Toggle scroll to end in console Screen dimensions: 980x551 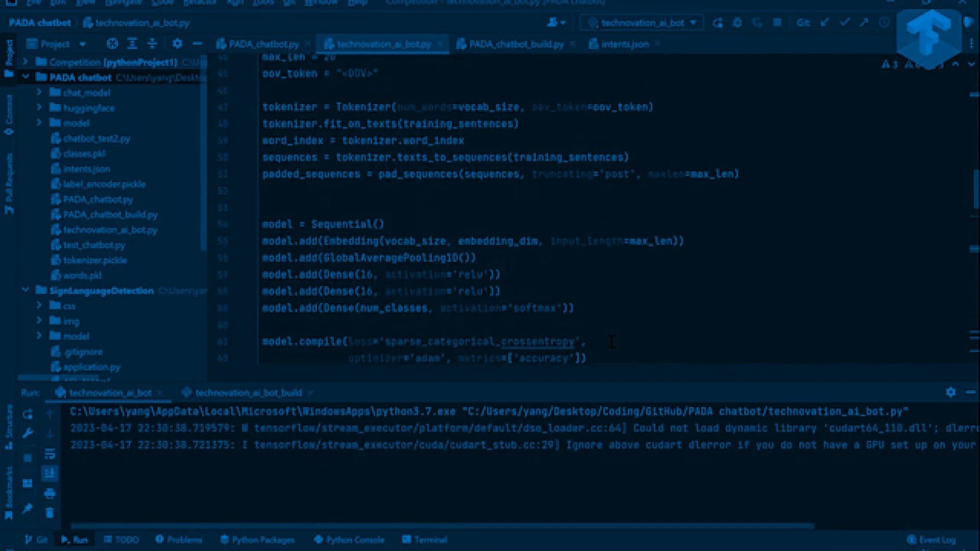click(50, 473)
